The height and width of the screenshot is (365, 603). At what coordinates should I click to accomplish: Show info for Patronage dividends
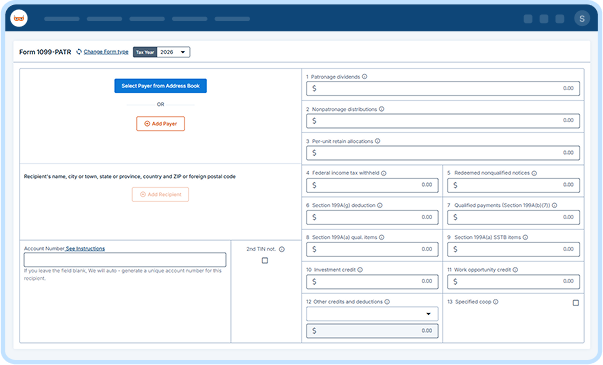(364, 77)
